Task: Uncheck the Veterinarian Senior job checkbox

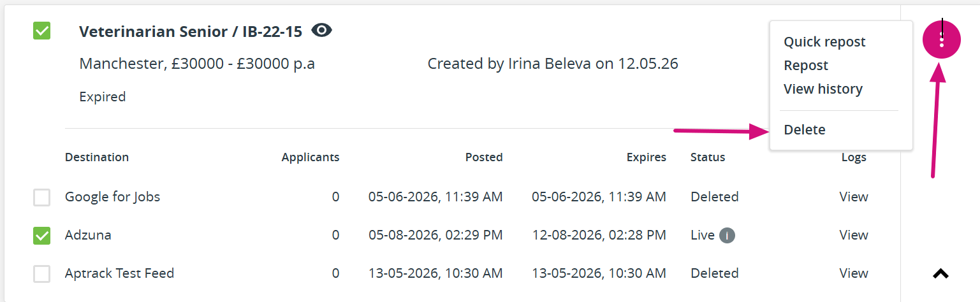Action: coord(42,31)
